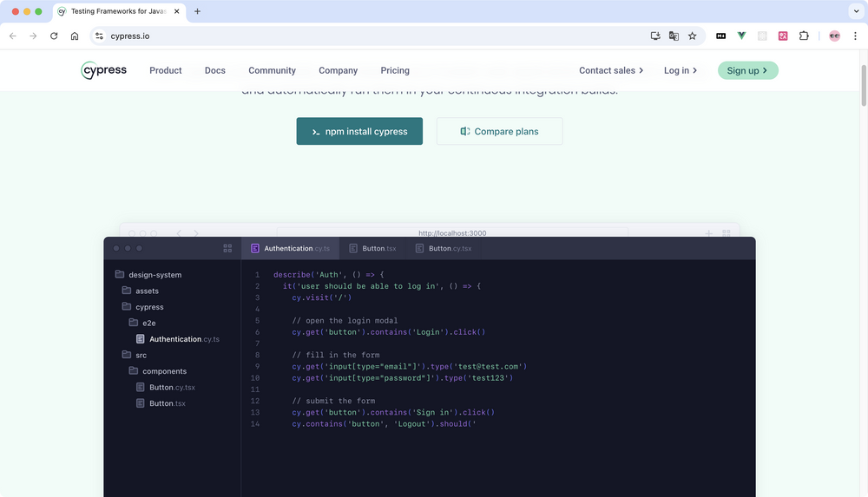Click the Sign up button
868x497 pixels.
click(x=748, y=70)
